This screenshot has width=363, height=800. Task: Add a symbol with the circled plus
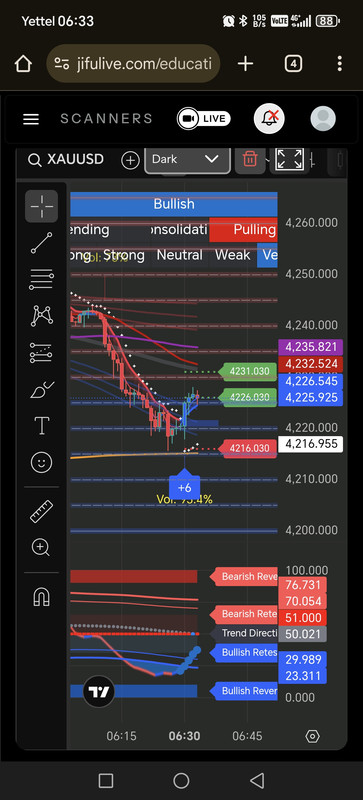130,160
